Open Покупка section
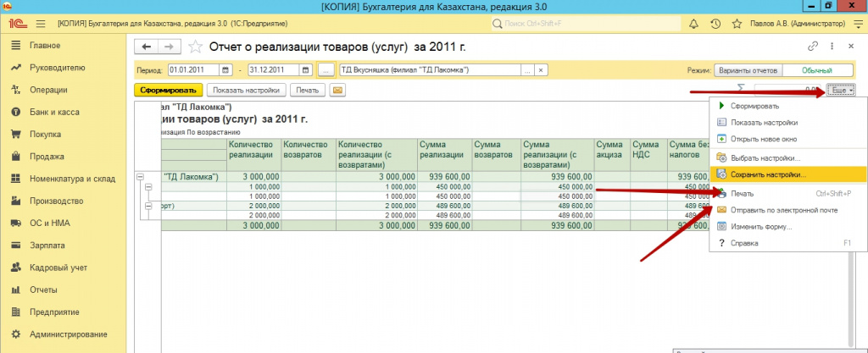868x353 pixels. point(63,135)
